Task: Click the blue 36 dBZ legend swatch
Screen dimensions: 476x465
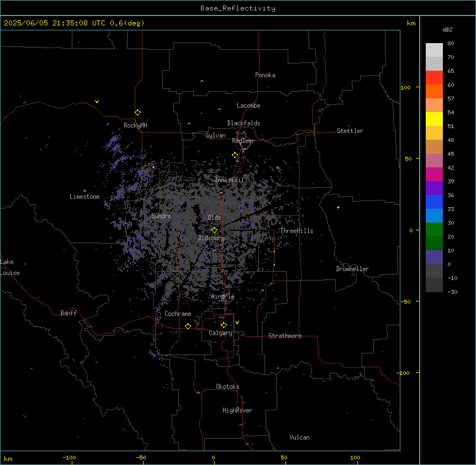Action: coord(434,202)
